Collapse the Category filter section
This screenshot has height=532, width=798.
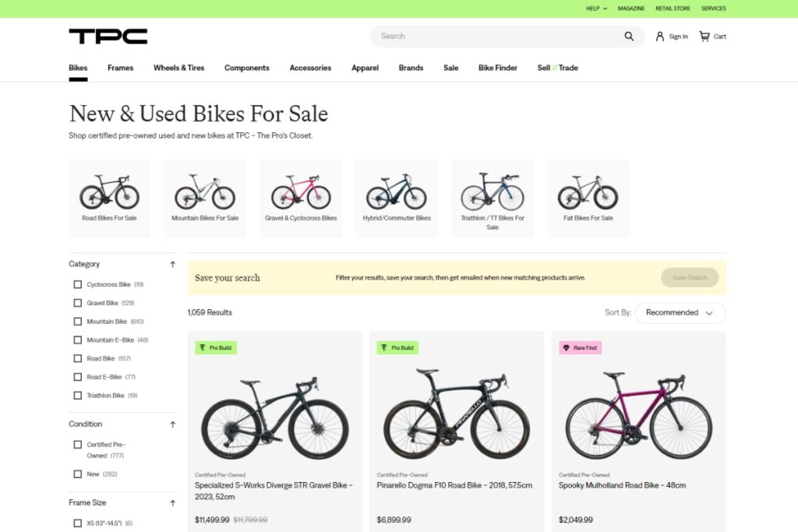point(172,265)
